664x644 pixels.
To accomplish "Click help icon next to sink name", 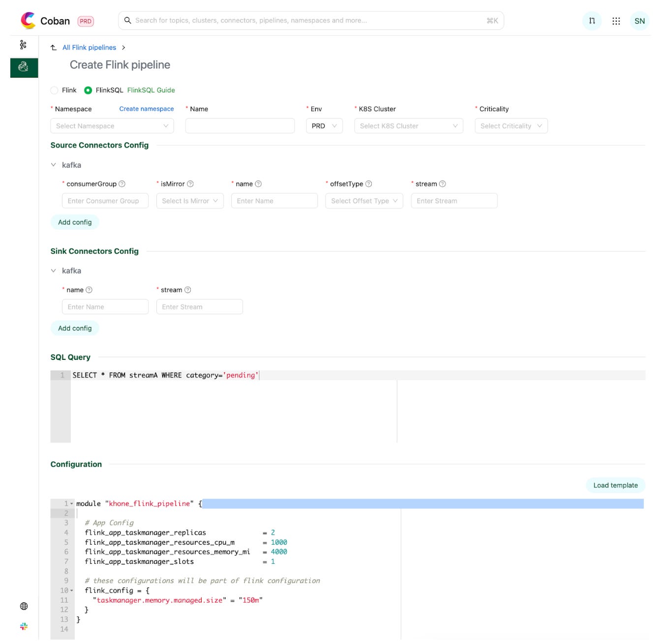I will pyautogui.click(x=89, y=290).
